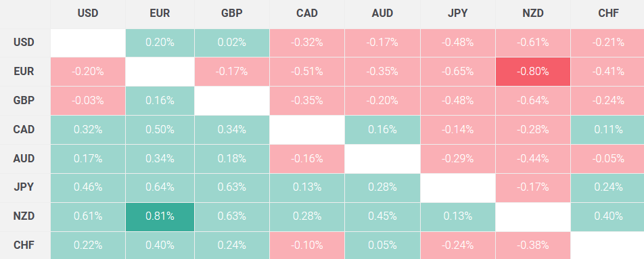The image size is (644, 259).
Task: Click the CHF column header
Action: point(607,14)
